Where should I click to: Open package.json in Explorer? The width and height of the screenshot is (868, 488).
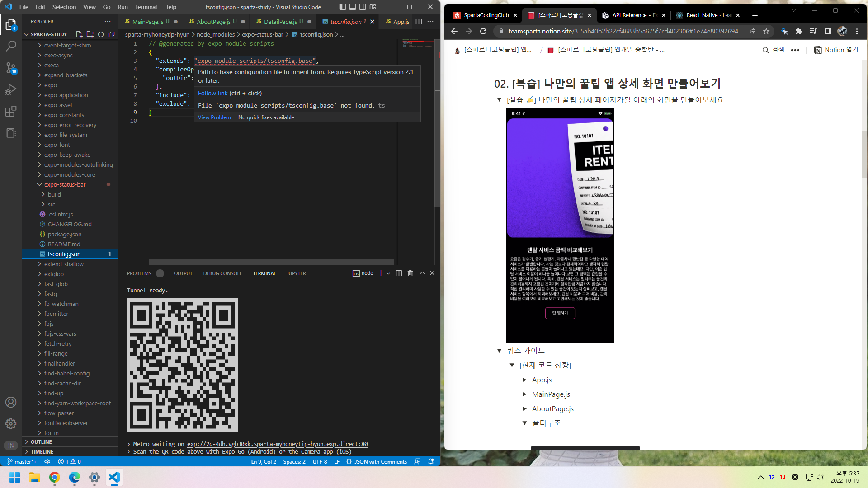[x=65, y=234]
